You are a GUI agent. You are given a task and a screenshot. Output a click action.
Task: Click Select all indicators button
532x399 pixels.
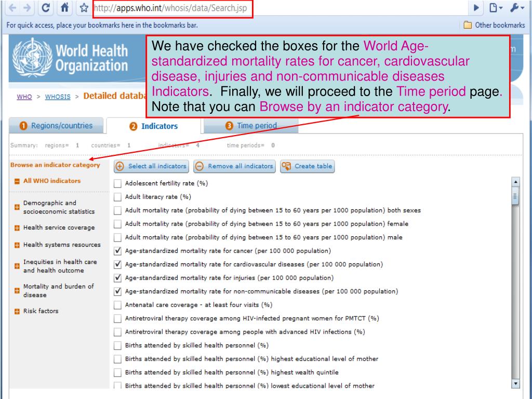152,166
